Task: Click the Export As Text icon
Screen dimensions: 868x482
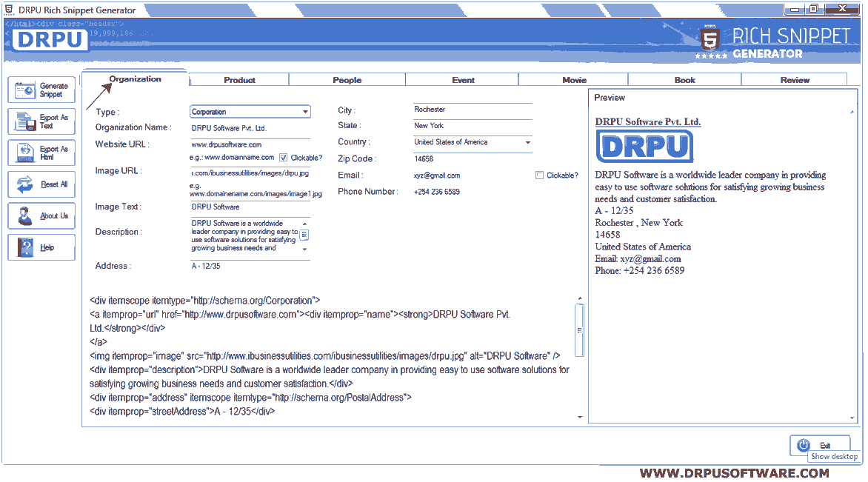Action: click(25, 121)
